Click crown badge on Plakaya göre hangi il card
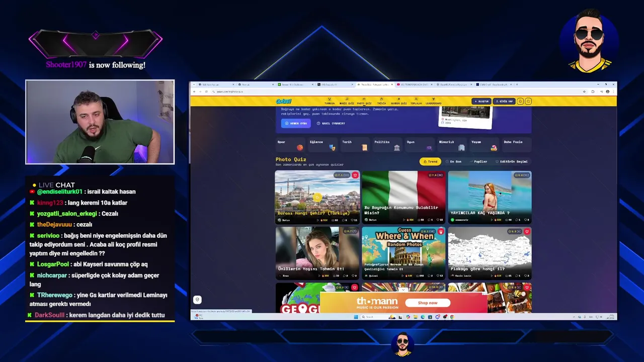This screenshot has width=644, height=362. (527, 231)
